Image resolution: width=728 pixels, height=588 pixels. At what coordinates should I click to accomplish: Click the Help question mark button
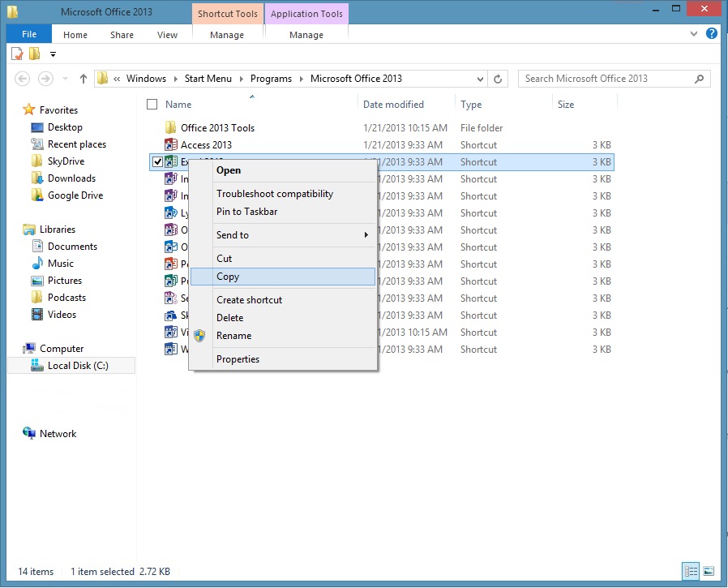point(713,34)
